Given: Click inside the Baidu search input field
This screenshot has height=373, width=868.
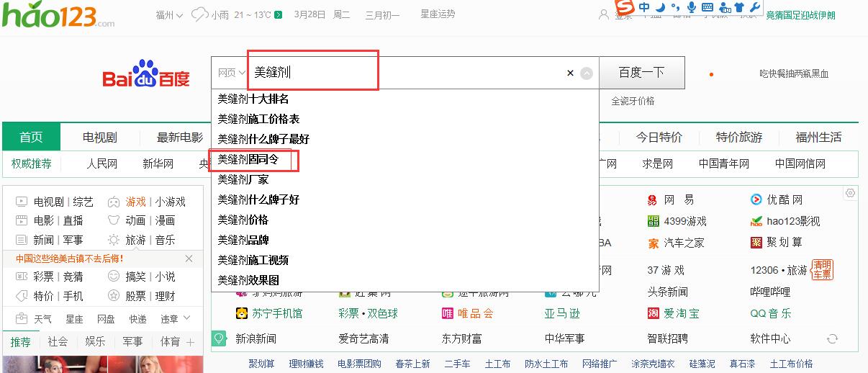Looking at the screenshot, I should click(x=407, y=73).
